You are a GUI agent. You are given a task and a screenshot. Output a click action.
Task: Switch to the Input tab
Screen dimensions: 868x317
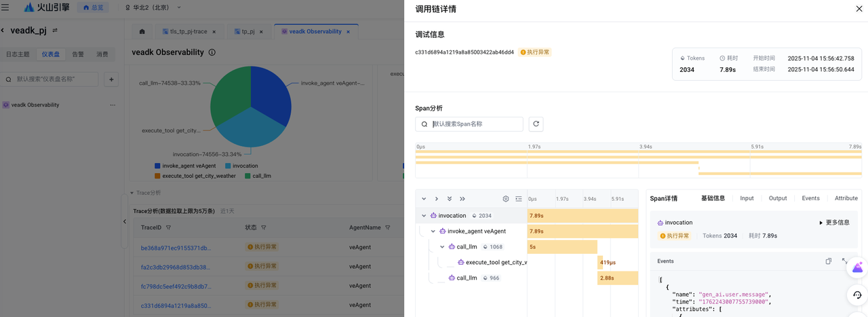747,198
